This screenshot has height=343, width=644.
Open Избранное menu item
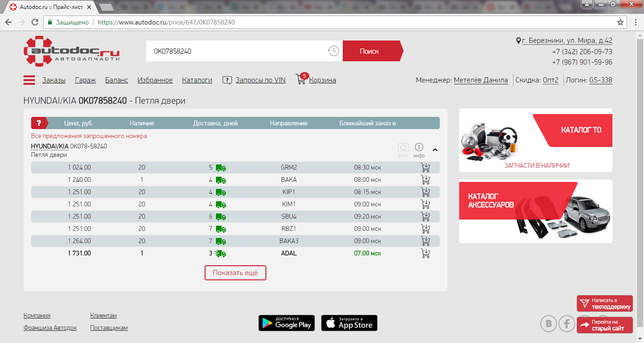point(155,80)
